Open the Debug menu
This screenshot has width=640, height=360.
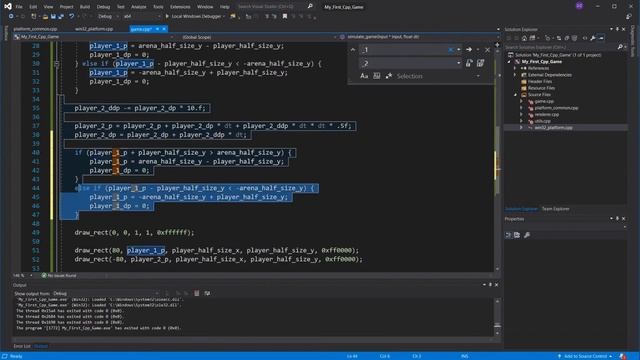click(x=103, y=7)
